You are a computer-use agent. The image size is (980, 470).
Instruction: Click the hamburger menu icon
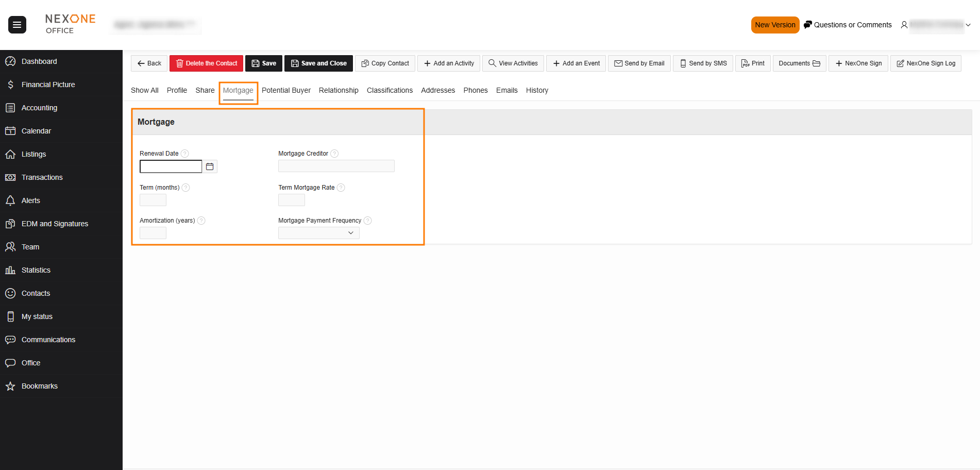pyautogui.click(x=17, y=25)
